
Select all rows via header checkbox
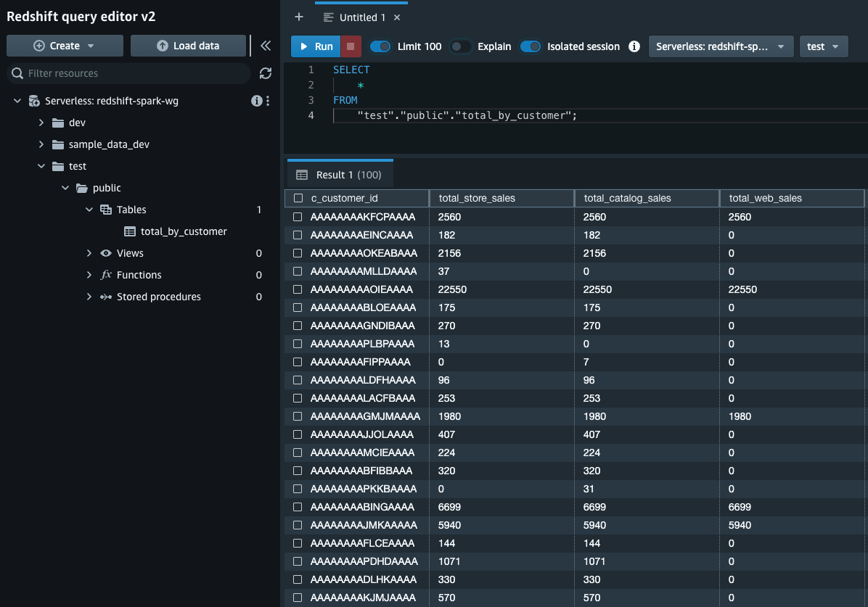(298, 198)
